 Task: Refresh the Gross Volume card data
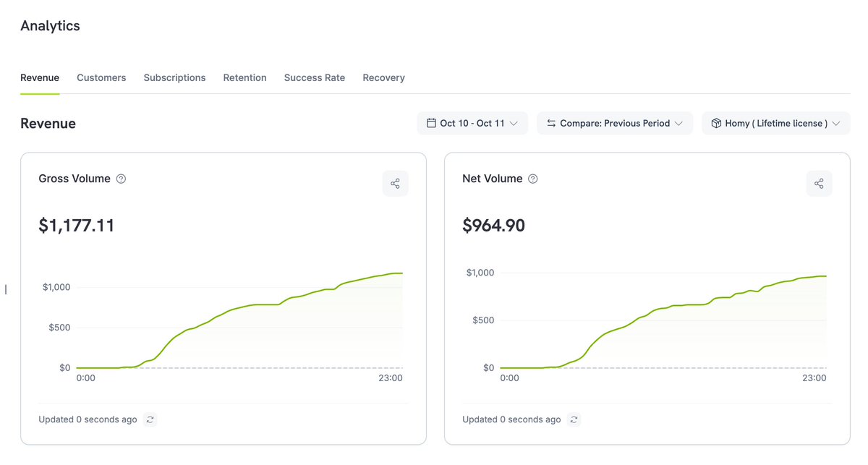(x=150, y=419)
